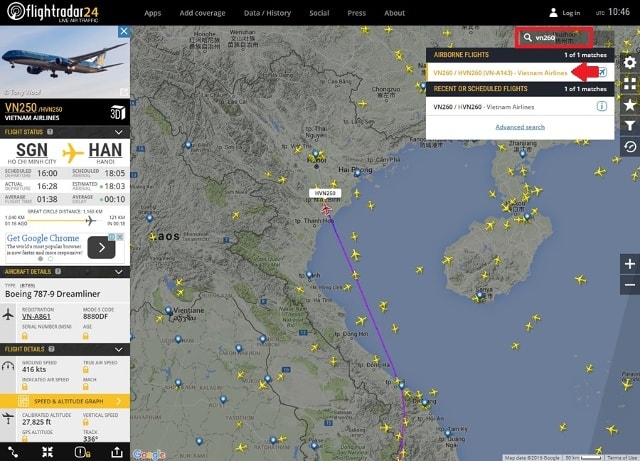640x461 pixels.
Task: Click the indicated air speed lock icon
Action: coord(25,387)
